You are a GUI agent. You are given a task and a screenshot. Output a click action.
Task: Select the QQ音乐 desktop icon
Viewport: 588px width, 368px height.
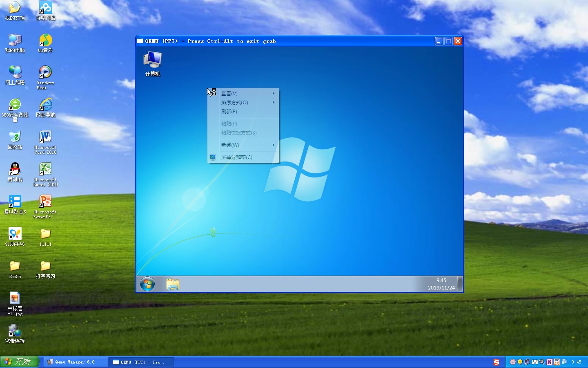tap(45, 43)
